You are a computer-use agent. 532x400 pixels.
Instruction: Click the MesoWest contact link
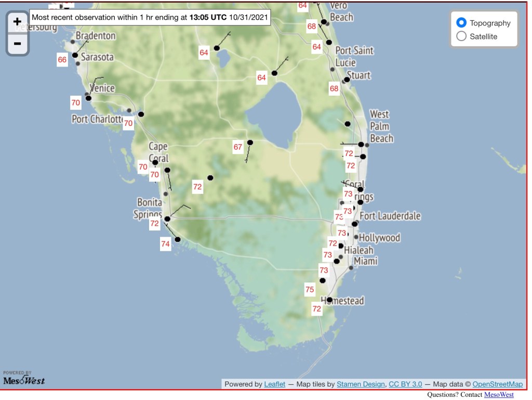499,395
